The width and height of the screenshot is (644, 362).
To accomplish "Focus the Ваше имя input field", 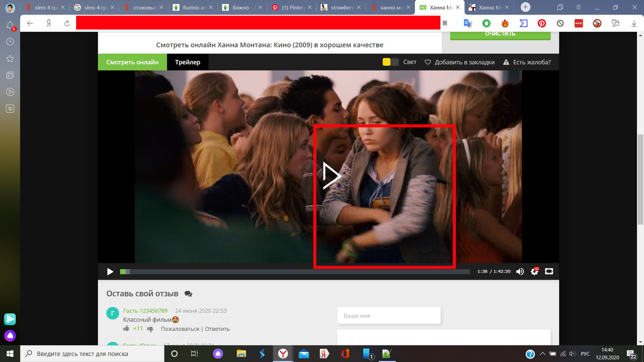I will pos(389,316).
